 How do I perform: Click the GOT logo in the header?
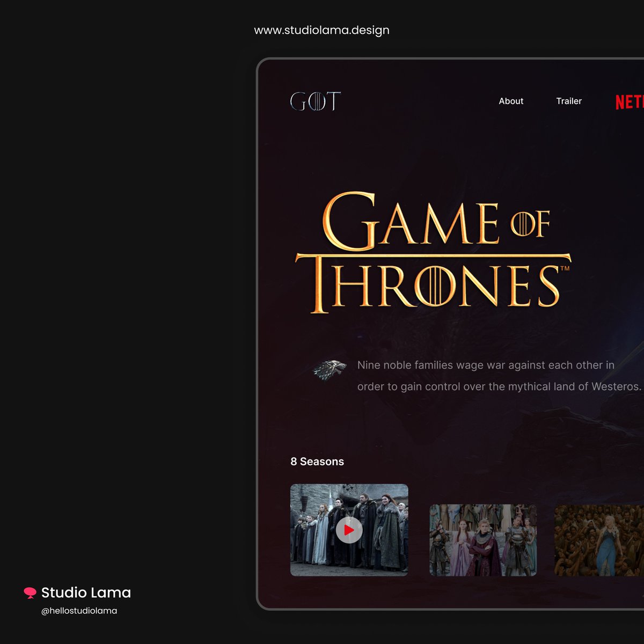[x=316, y=101]
